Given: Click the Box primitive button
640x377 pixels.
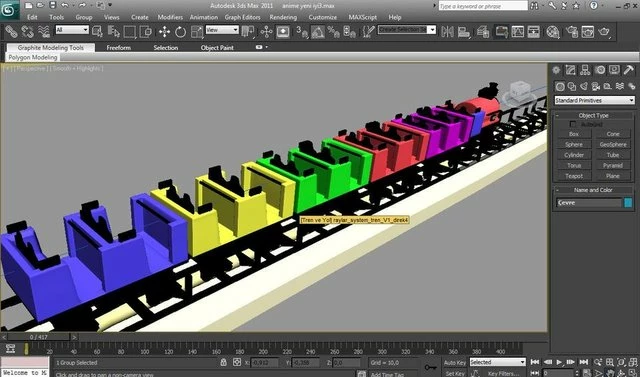Looking at the screenshot, I should [574, 134].
